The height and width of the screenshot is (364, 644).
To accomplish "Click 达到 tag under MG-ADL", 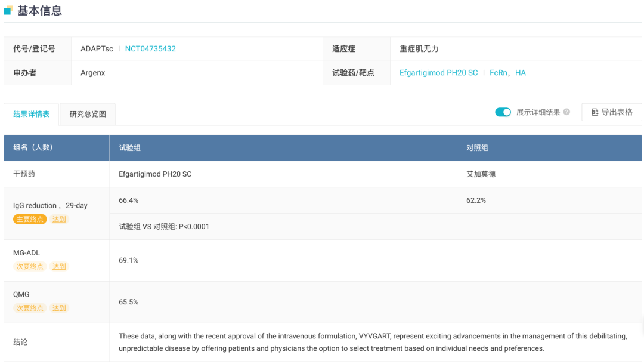I will [x=60, y=266].
